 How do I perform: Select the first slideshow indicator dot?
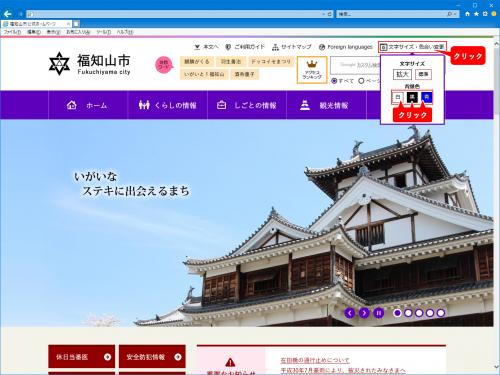[x=397, y=313]
